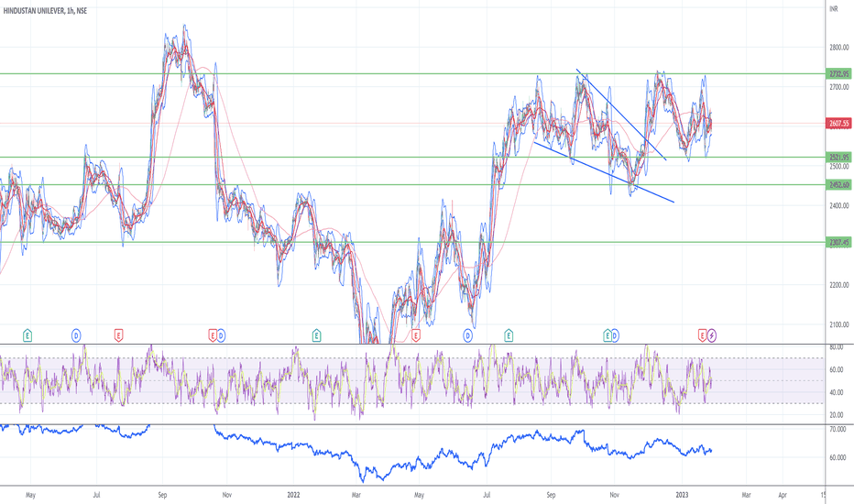Click the HINDUSTAN UNILEVER, 1h, NSE chart title
The height and width of the screenshot is (504, 854).
(45, 10)
